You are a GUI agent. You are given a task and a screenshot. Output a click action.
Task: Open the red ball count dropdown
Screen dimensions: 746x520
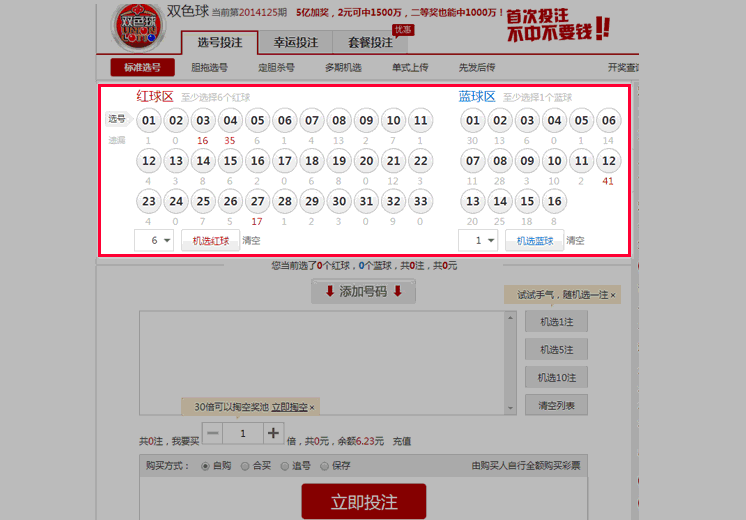(154, 241)
